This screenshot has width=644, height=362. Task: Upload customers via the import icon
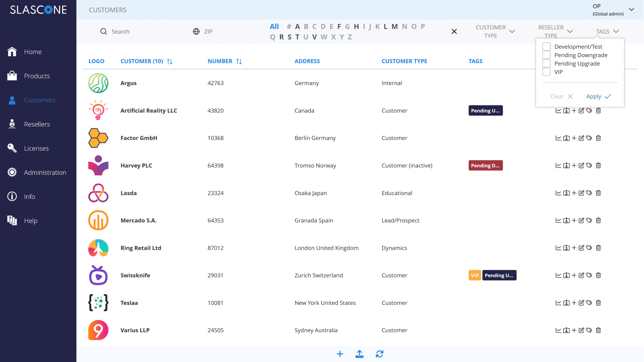click(359, 354)
